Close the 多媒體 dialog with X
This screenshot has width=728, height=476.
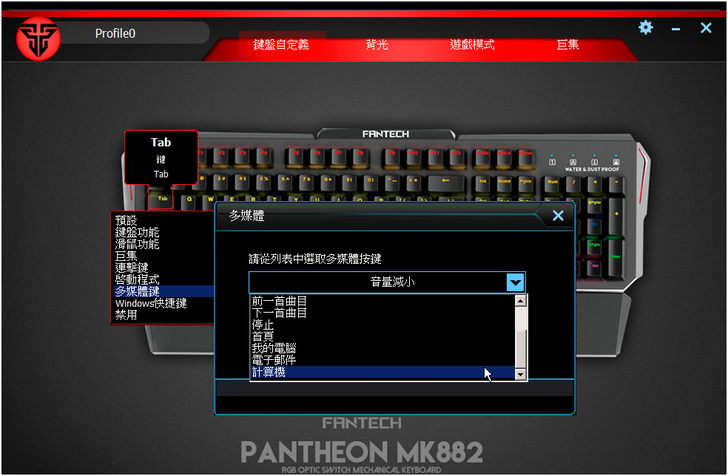[558, 215]
